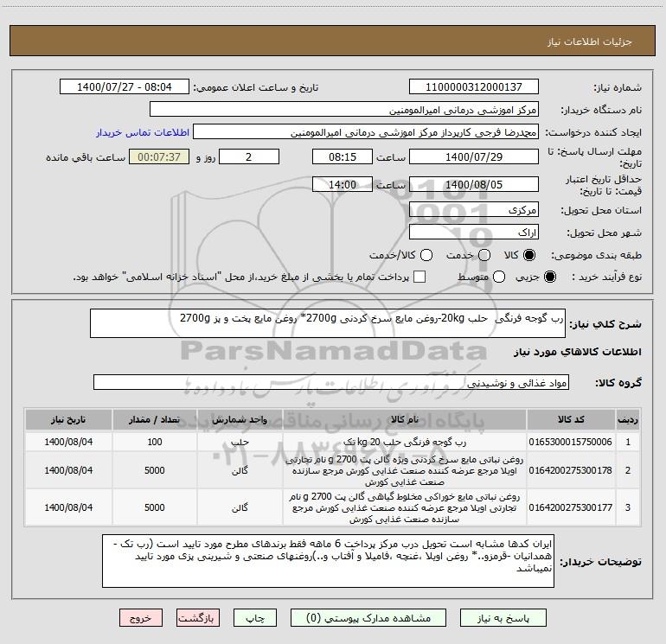This screenshot has height=644, width=666.
Task: Click the حلب unit cell
Action: [x=240, y=442]
